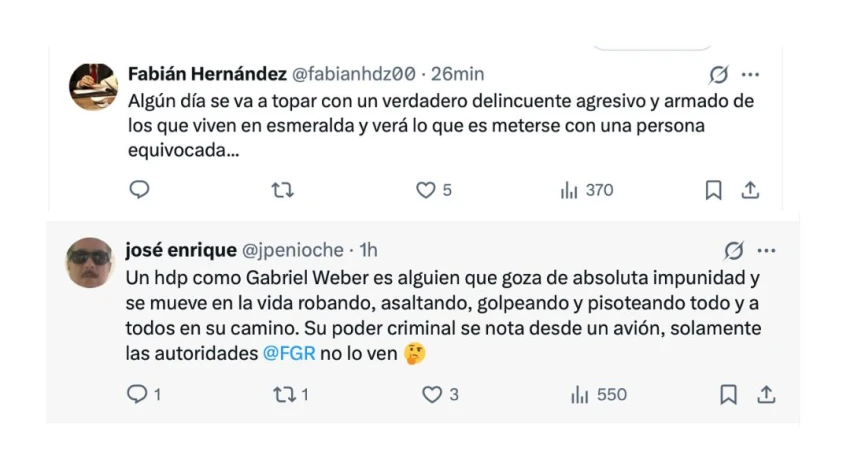This screenshot has height=459, width=850.
Task: Open Grok icon on josé enrique's tweet
Action: coord(734,250)
